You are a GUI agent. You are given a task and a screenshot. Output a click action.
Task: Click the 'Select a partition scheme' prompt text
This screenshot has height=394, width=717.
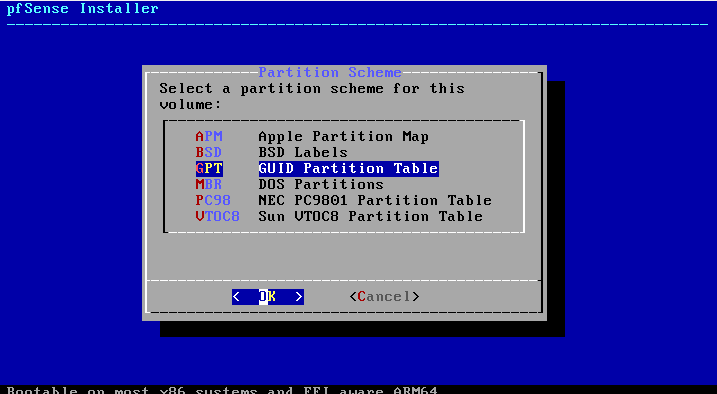(x=312, y=96)
